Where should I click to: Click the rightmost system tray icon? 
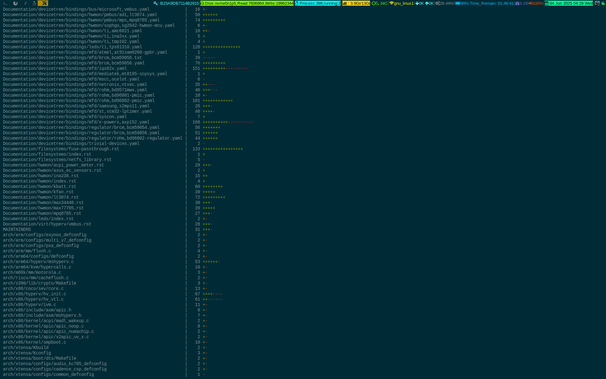(603, 3)
